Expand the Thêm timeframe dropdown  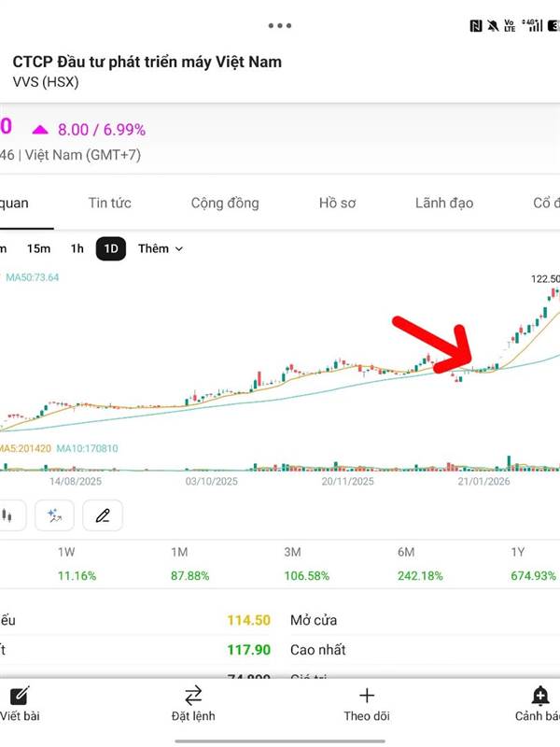point(161,248)
